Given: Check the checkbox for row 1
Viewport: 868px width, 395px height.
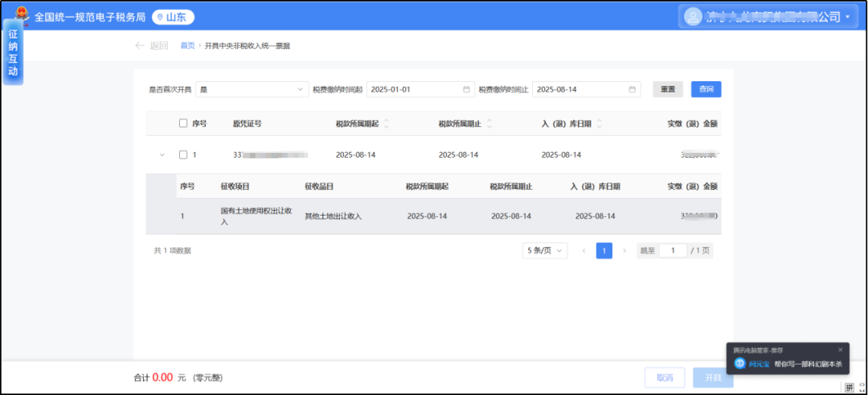Looking at the screenshot, I should point(183,154).
